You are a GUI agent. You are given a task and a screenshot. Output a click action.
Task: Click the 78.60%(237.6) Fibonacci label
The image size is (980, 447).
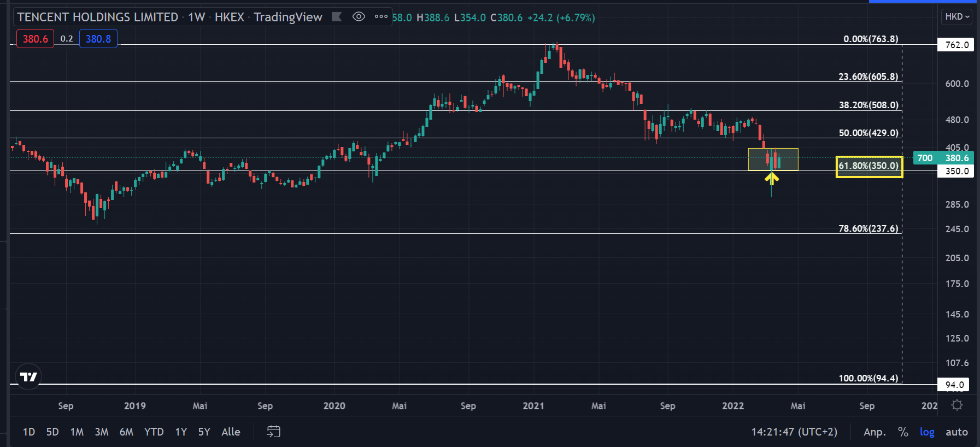pyautogui.click(x=868, y=228)
